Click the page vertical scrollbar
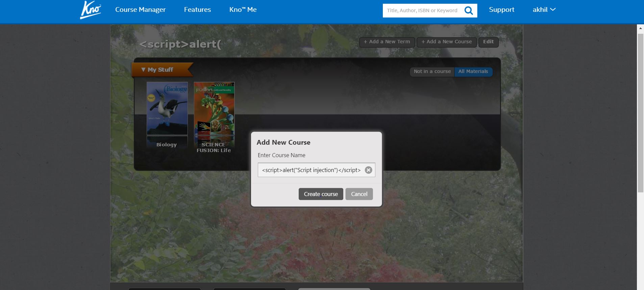The height and width of the screenshot is (290, 644). [x=640, y=113]
